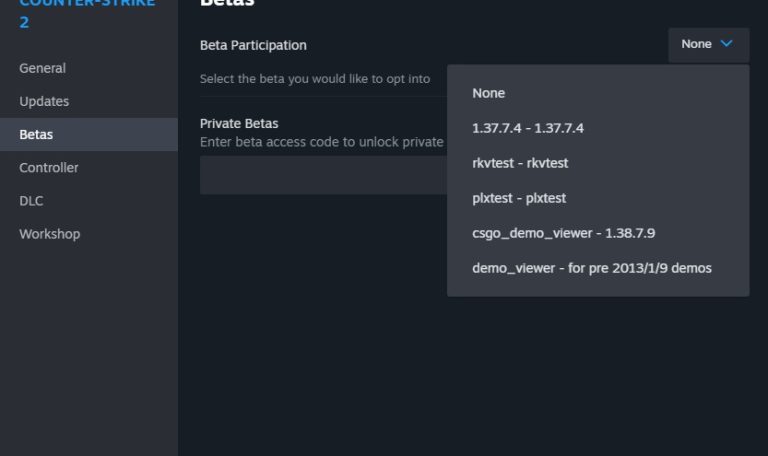This screenshot has height=456, width=768.
Task: Click the Private Betas label
Action: click(x=239, y=123)
